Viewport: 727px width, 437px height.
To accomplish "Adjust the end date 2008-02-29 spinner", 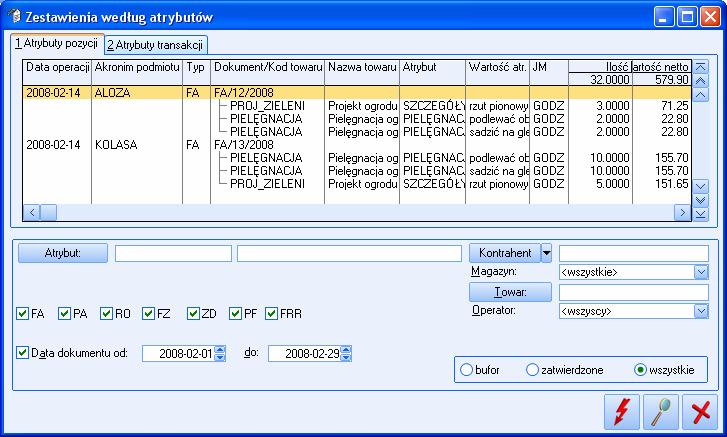I will [346, 354].
